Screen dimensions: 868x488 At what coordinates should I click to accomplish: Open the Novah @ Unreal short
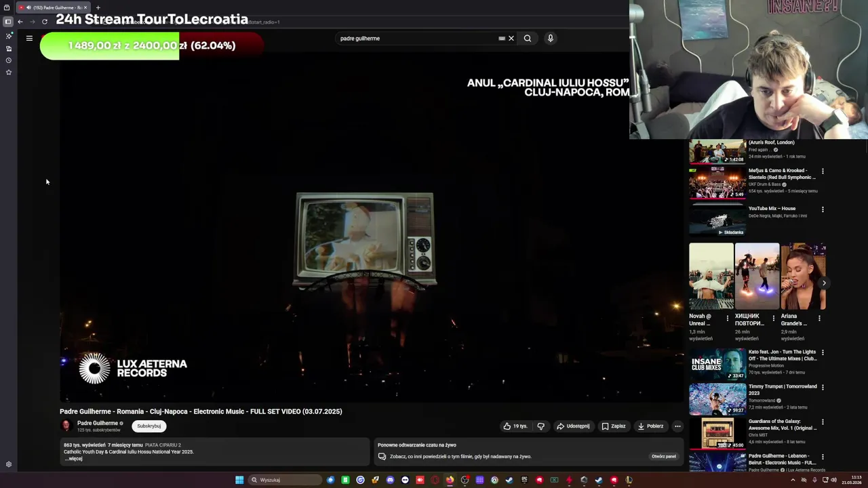(x=711, y=277)
